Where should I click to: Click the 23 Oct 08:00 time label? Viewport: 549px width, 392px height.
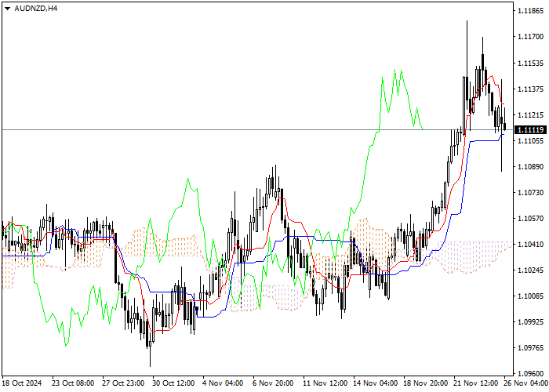click(x=73, y=383)
